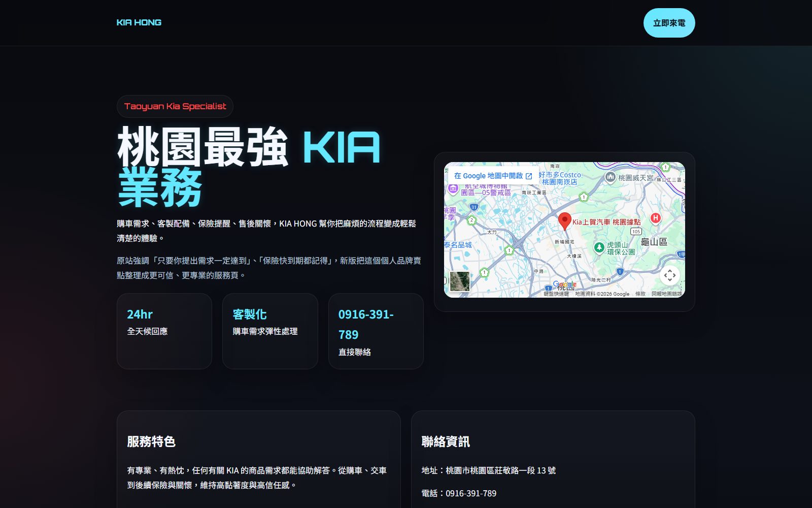Viewport: 812px width, 508px height.
Task: Click the highway 31 blue shield on map
Action: tap(473, 207)
